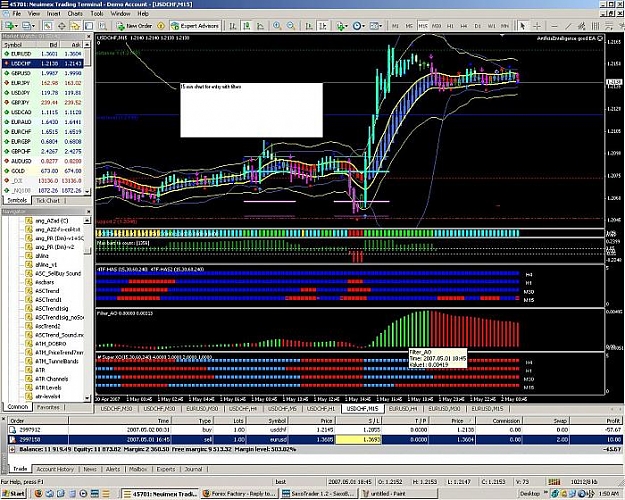Zoom out on the chart
Image resolution: width=625 pixels, height=500 pixels.
(291, 26)
